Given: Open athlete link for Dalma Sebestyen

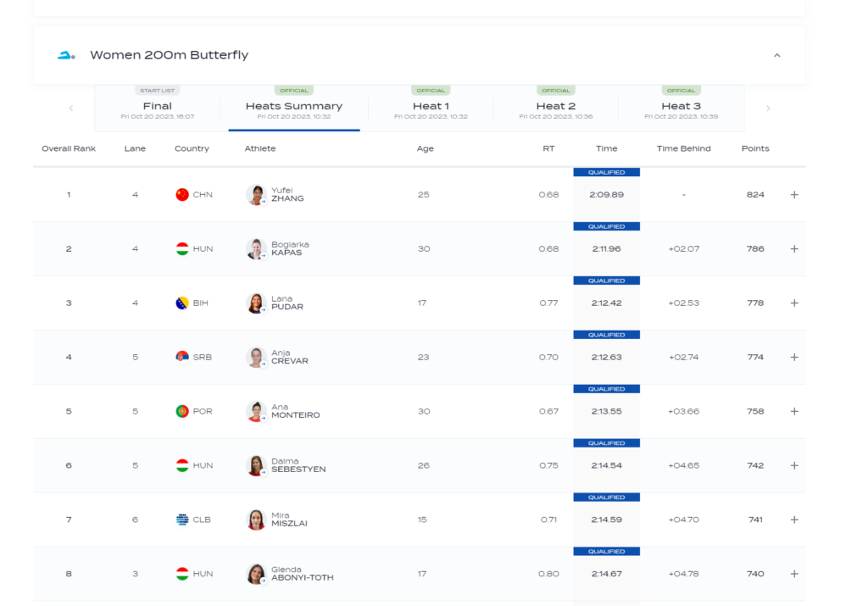Looking at the screenshot, I should [298, 465].
